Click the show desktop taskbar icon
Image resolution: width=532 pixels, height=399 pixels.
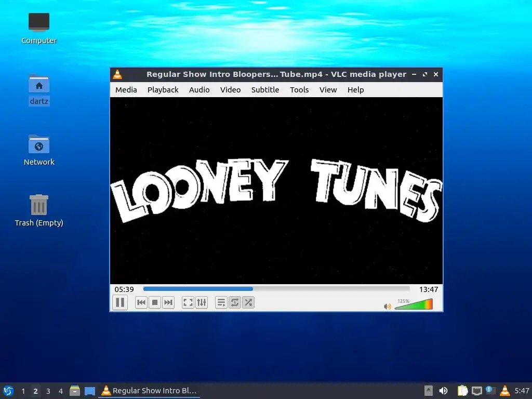[x=90, y=391]
